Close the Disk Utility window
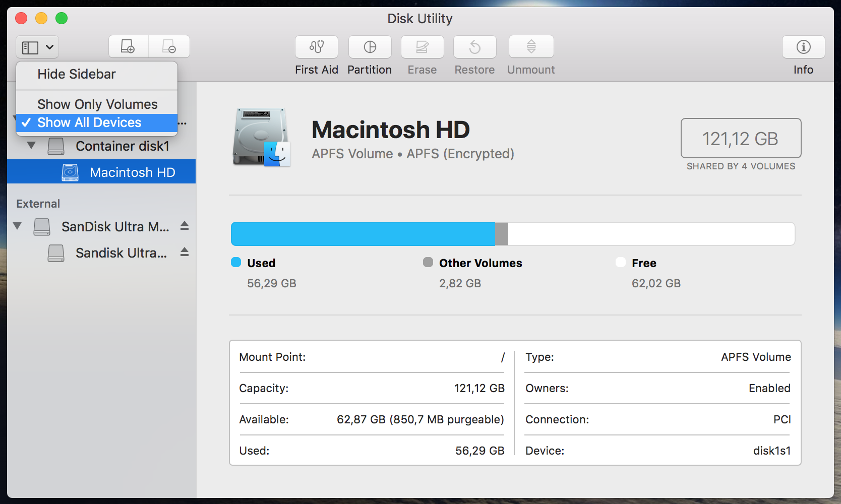841x504 pixels. [21, 19]
